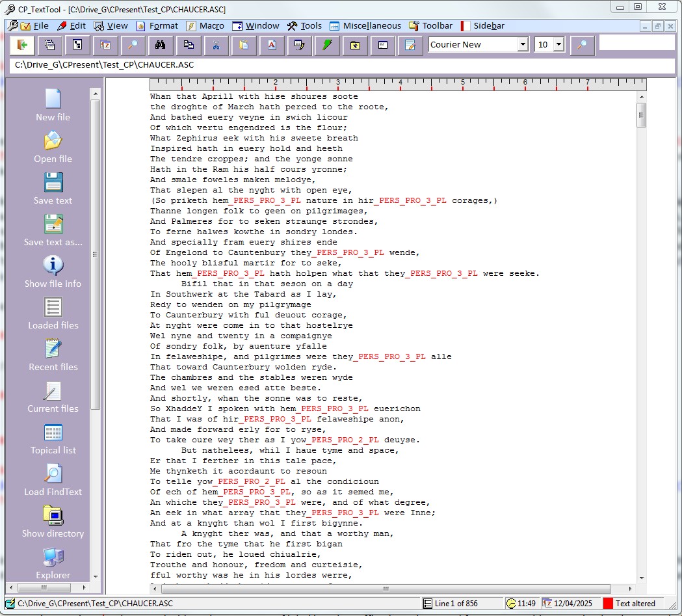Expand the Courier New font dropdown

tap(523, 45)
